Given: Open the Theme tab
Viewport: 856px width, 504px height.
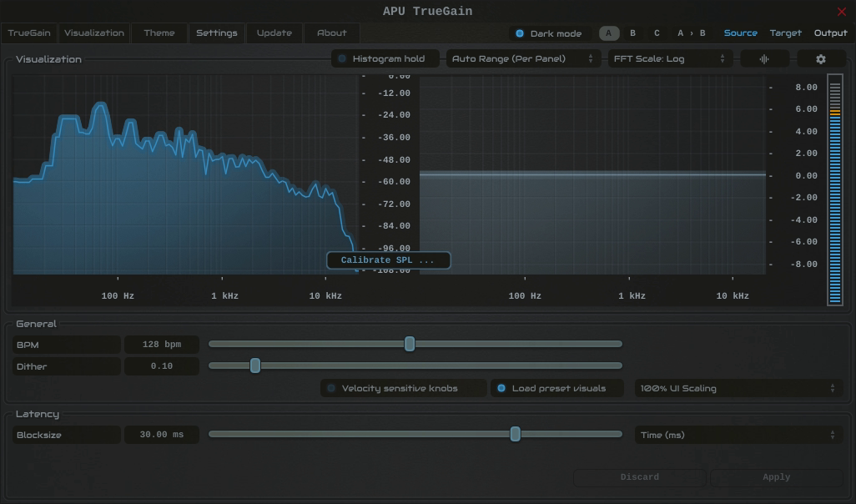Looking at the screenshot, I should pyautogui.click(x=159, y=33).
